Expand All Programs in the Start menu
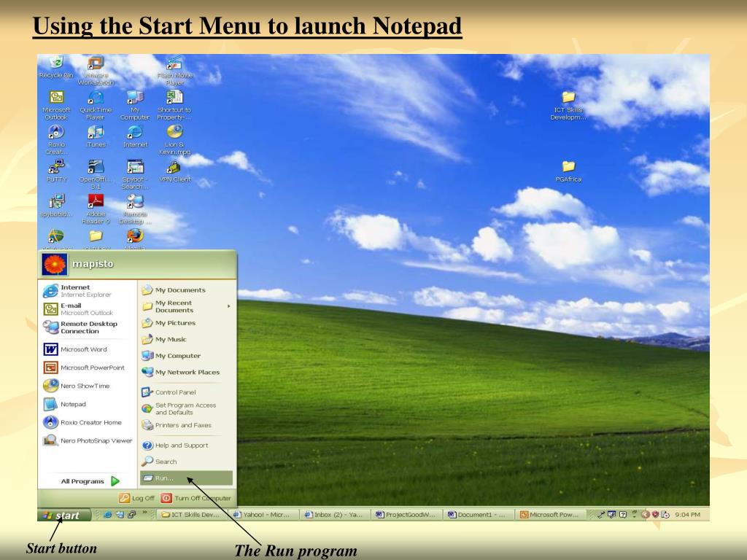This screenshot has width=747, height=560. [90, 481]
